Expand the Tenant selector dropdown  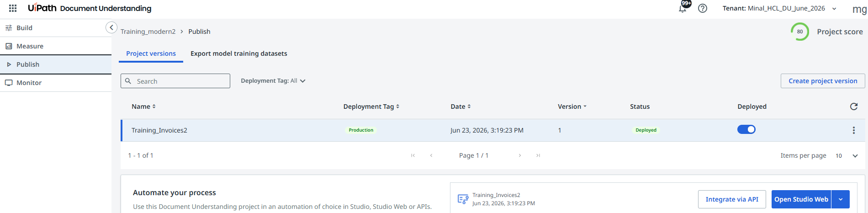(834, 8)
